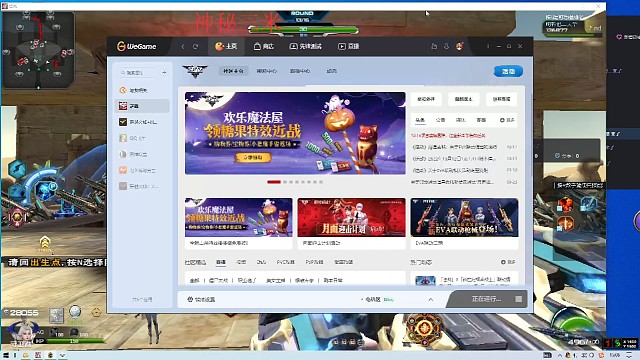
Task: Select the third news tab
Action: pos(460,120)
